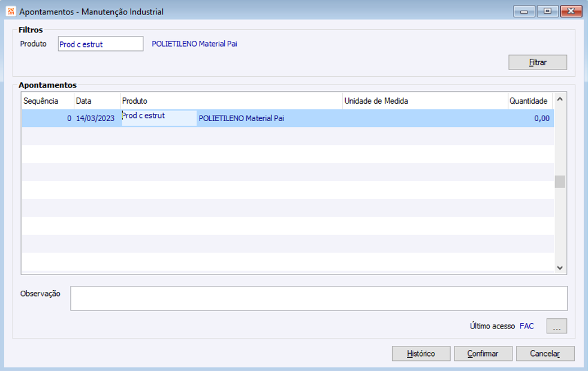Open the ellipsis button beside Último acesso
The width and height of the screenshot is (588, 371).
point(556,326)
